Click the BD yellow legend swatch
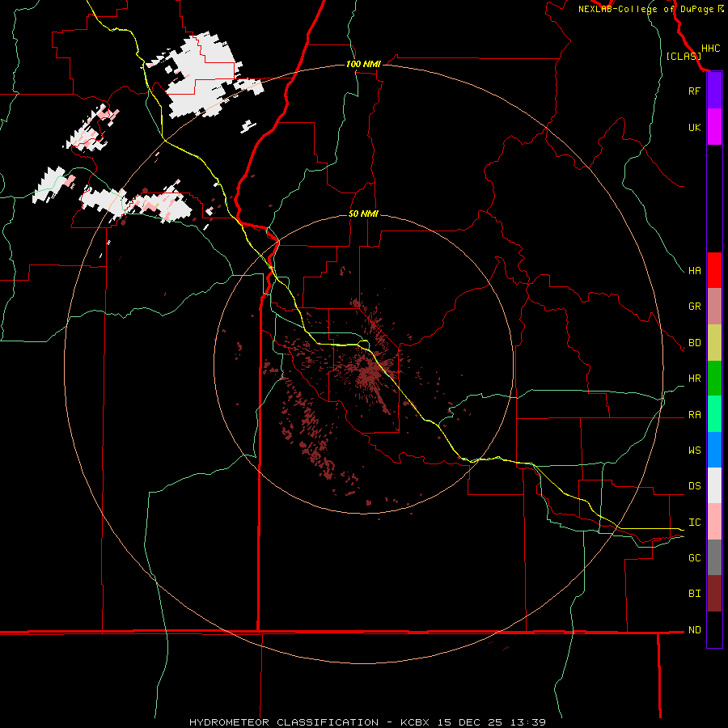The image size is (728, 728). [x=714, y=343]
